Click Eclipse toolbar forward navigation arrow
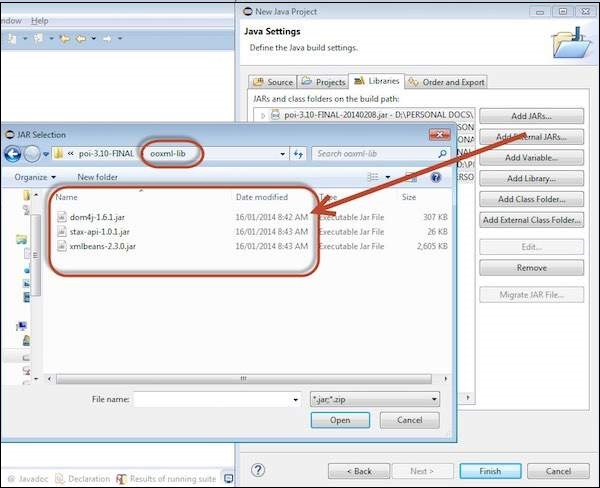The width and height of the screenshot is (600, 488). point(107,39)
